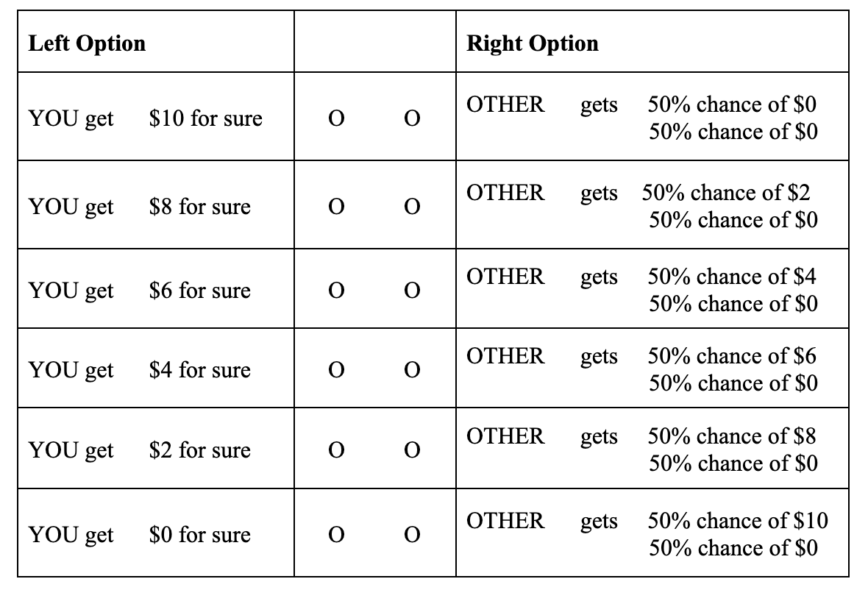Choose right circle in $8 for sure row

click(x=412, y=207)
